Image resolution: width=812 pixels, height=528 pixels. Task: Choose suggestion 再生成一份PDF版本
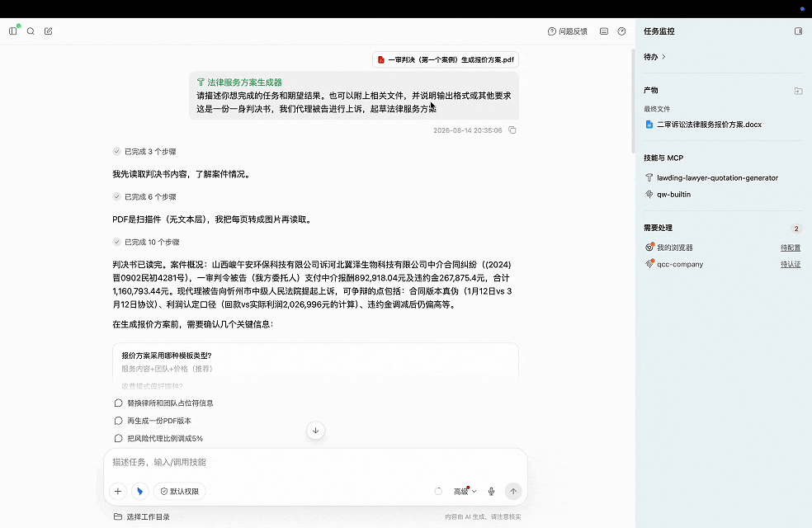click(x=153, y=421)
